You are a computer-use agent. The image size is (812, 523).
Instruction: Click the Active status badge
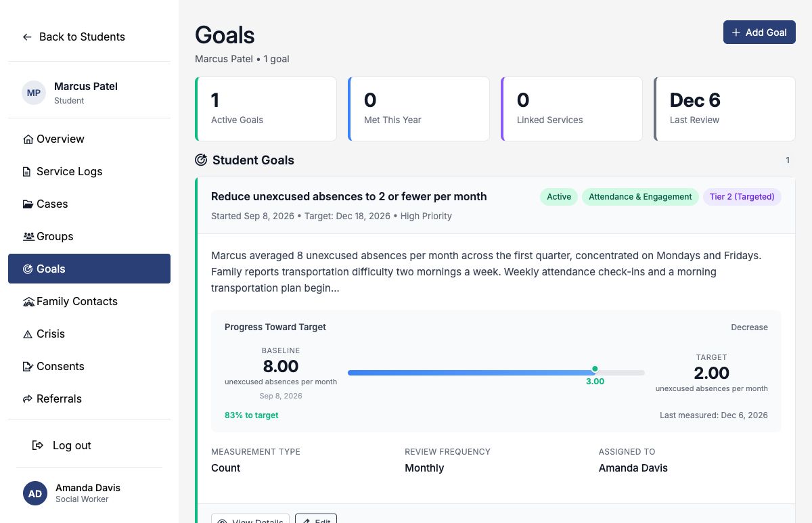[559, 197]
